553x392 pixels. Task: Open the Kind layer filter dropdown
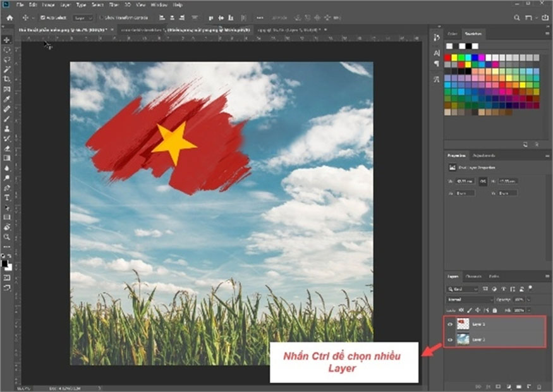pos(461,288)
